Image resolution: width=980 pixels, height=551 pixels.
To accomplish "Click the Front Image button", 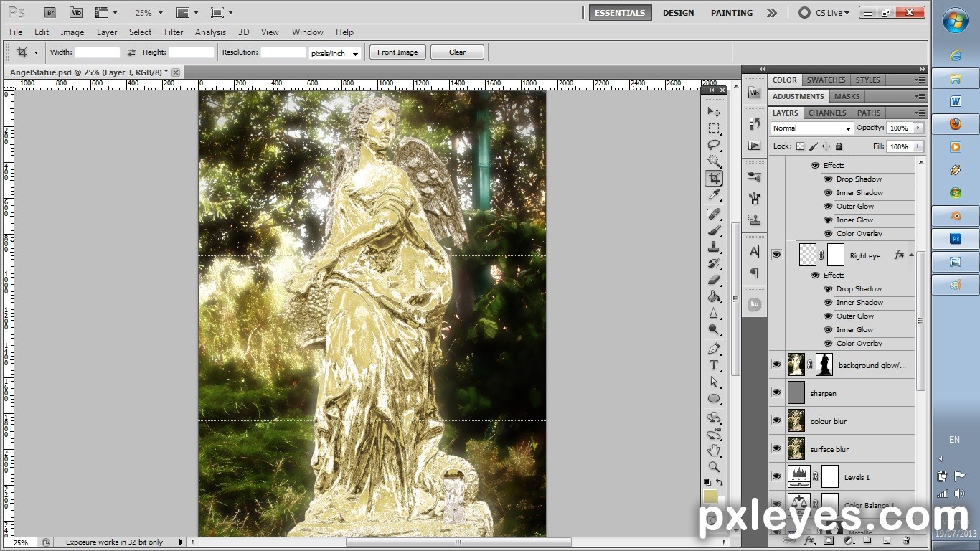I will point(397,52).
